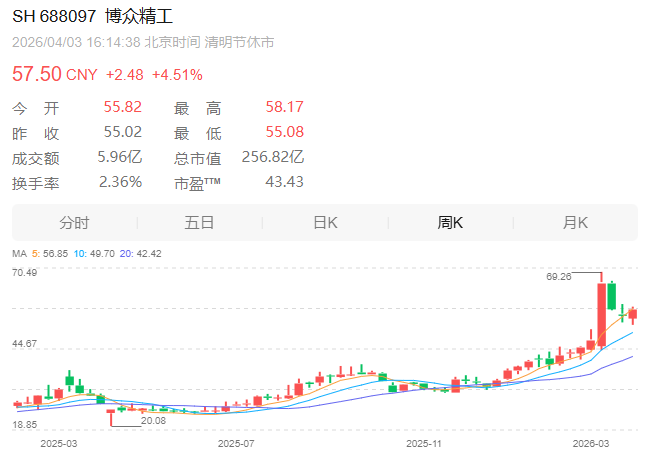
Task: Click the 70.49 y-axis label
Action: pyautogui.click(x=25, y=273)
